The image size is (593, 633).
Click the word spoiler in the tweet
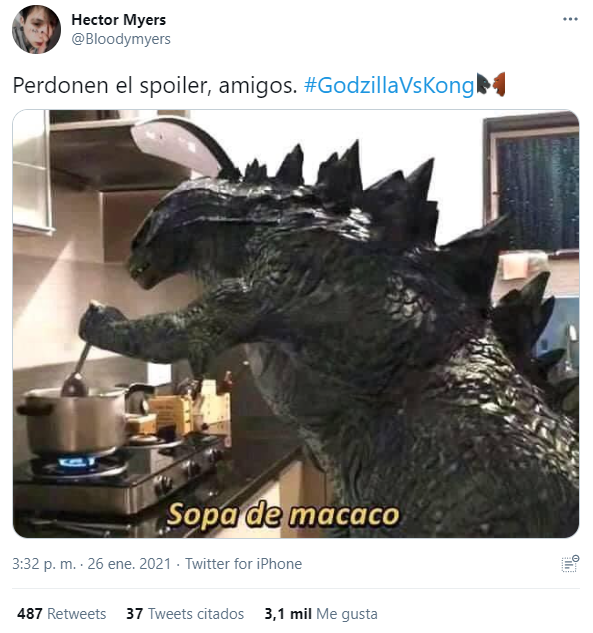(x=176, y=86)
